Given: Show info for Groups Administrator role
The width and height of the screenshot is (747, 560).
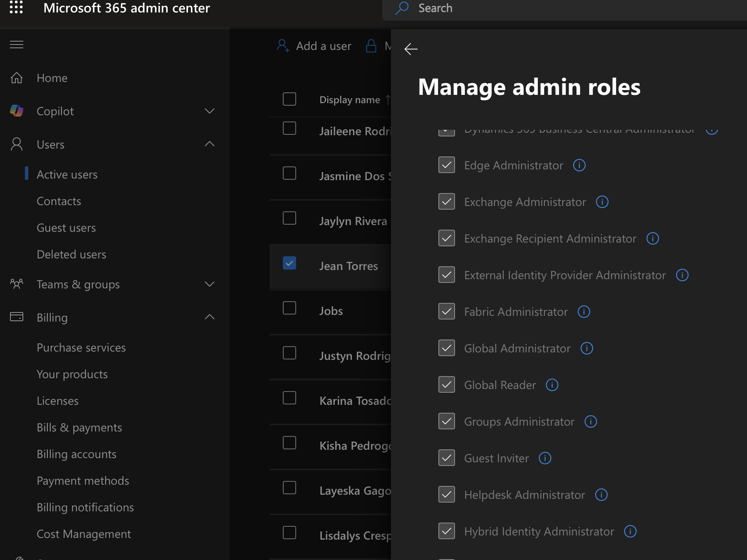Looking at the screenshot, I should (591, 421).
